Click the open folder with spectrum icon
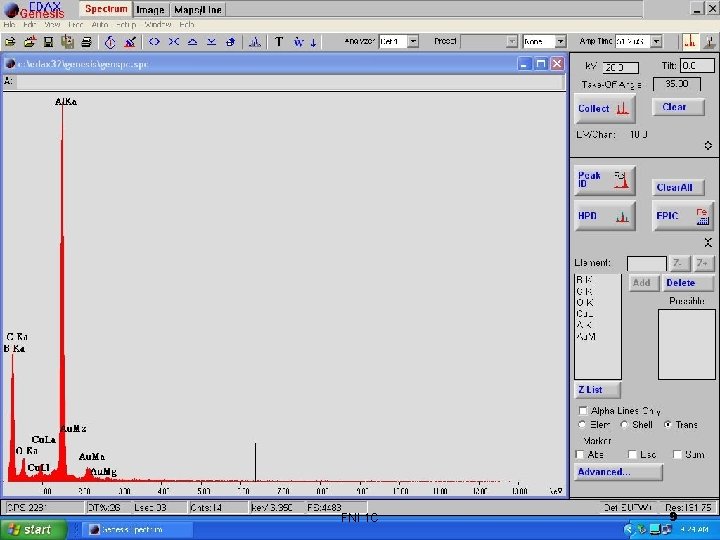720x540 pixels. pyautogui.click(x=29, y=42)
